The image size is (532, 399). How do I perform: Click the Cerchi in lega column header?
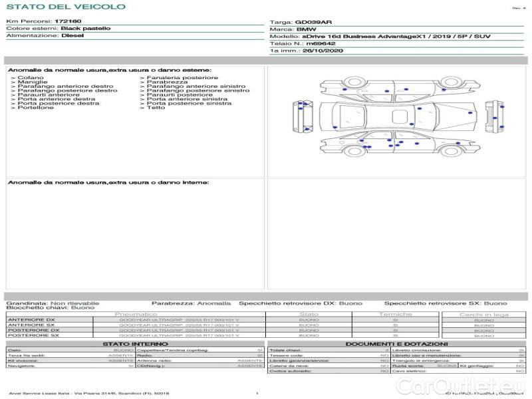click(484, 315)
